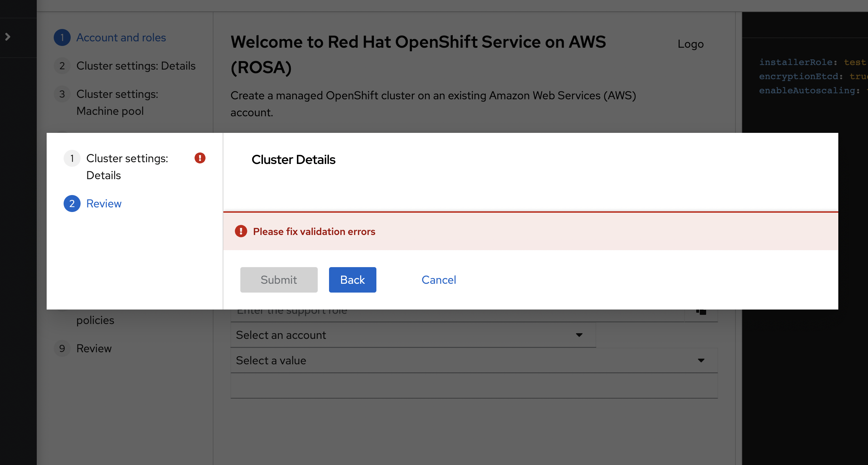Image resolution: width=868 pixels, height=465 pixels.
Task: Click the Cancel link
Action: coord(439,280)
